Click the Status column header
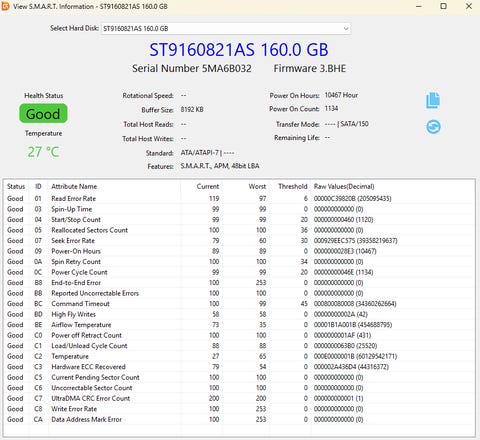 [16, 187]
